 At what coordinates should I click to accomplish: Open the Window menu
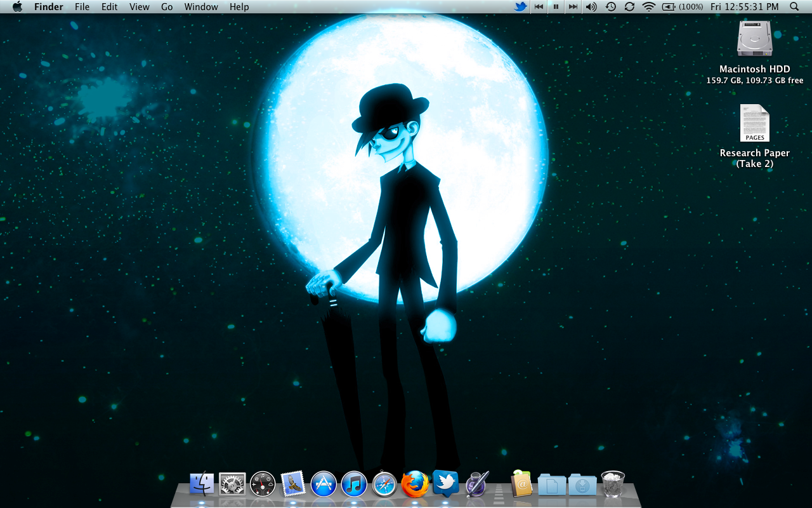pyautogui.click(x=201, y=6)
